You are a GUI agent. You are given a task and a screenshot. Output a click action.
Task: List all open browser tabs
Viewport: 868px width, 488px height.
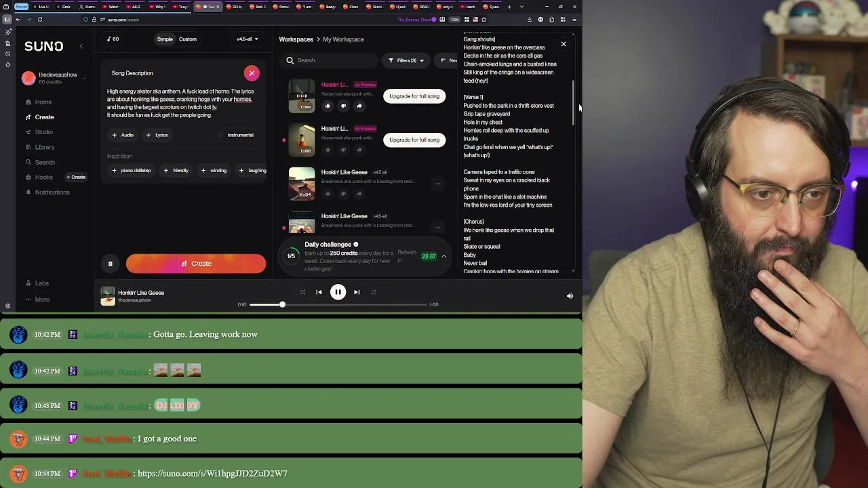click(521, 7)
